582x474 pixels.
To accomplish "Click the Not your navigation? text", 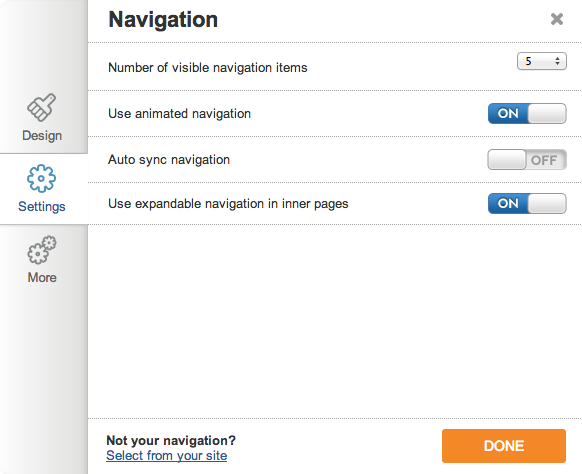I will (171, 440).
